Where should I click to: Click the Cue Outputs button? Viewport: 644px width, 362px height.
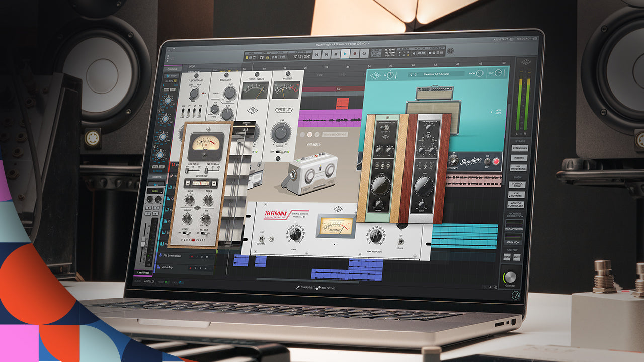click(517, 195)
